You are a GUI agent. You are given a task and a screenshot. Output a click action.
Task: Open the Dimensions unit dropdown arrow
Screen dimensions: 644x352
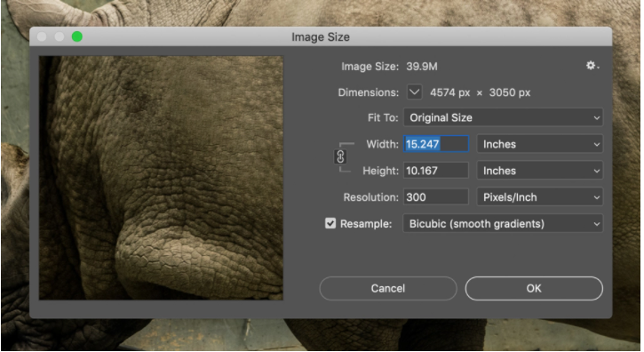(x=415, y=92)
